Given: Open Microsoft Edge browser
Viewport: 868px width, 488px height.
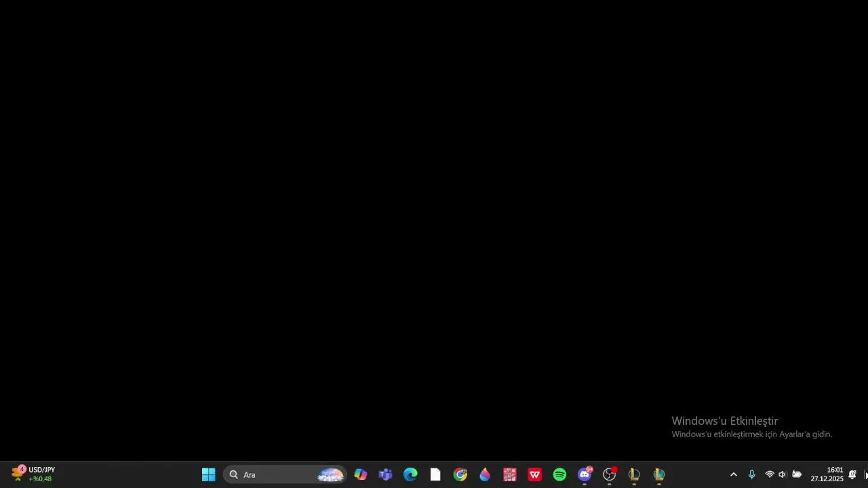Looking at the screenshot, I should pyautogui.click(x=410, y=474).
